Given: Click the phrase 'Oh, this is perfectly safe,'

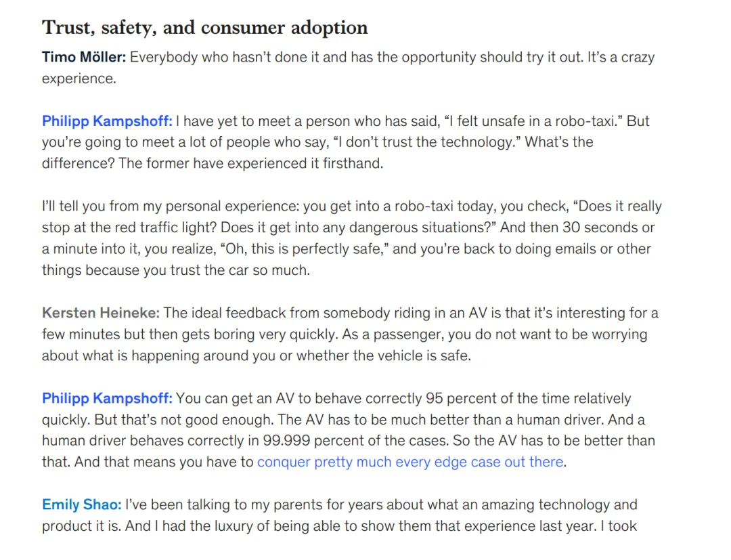Looking at the screenshot, I should (305, 249).
